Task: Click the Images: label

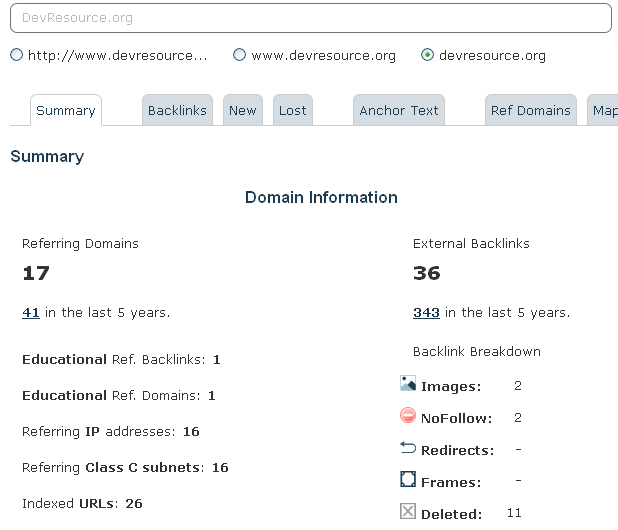Action: coord(451,386)
